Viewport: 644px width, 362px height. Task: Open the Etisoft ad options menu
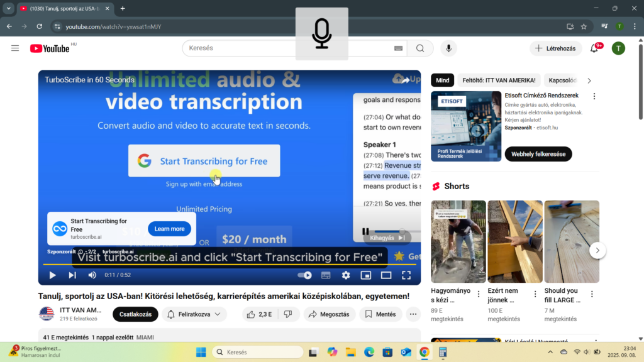(594, 96)
